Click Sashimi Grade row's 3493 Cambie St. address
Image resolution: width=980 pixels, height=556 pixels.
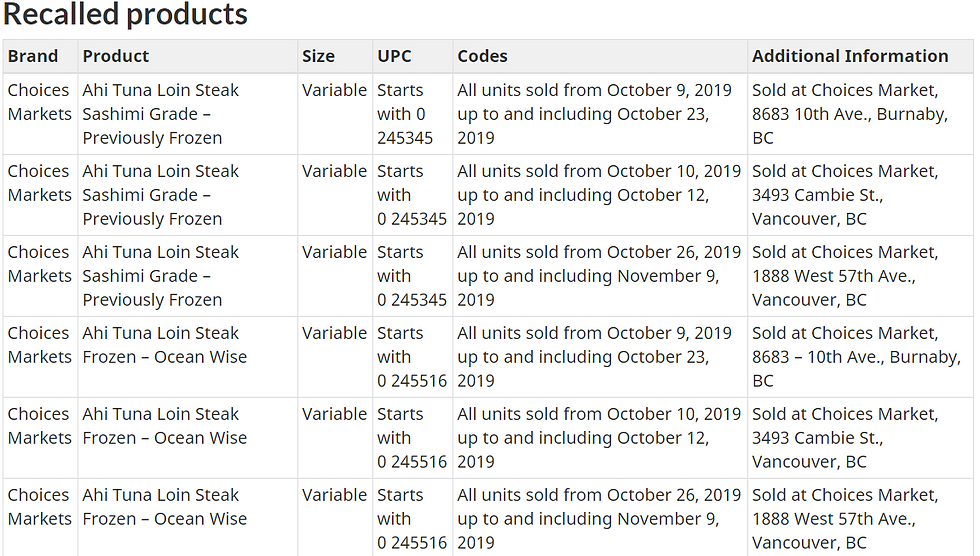[845, 195]
